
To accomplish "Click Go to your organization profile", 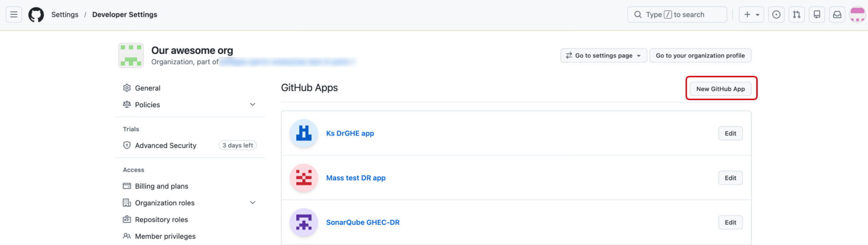I will coord(700,55).
